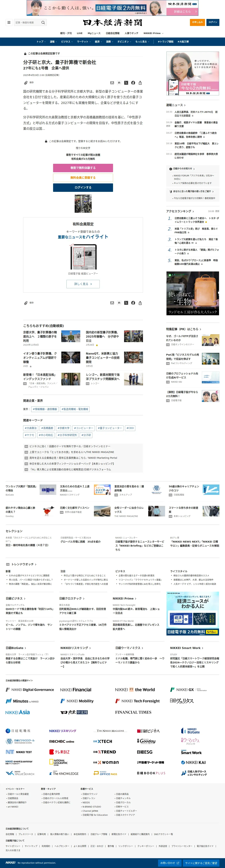The image size is (225, 868).
Task: Select the #トランプ関税 topic tab
Action: click(165, 42)
